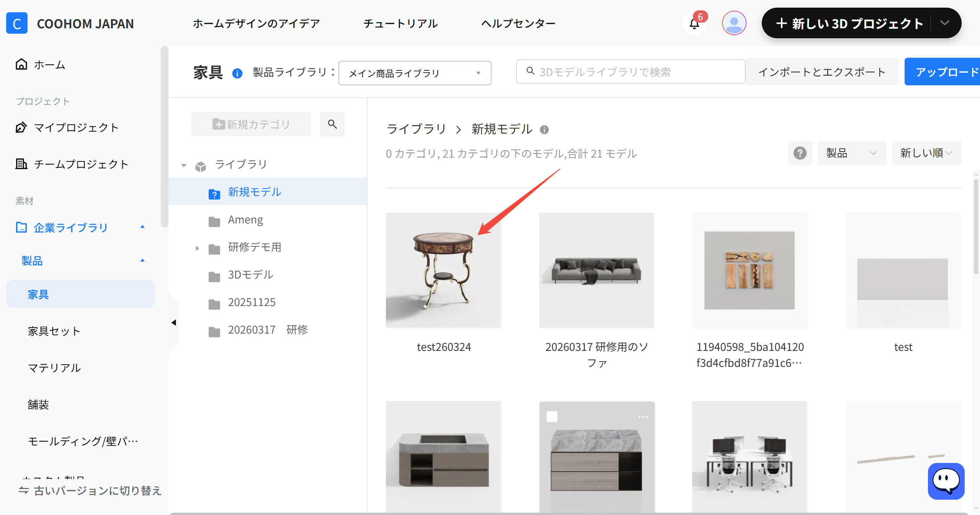Open ホームデザインのアイデア menu

click(x=256, y=24)
